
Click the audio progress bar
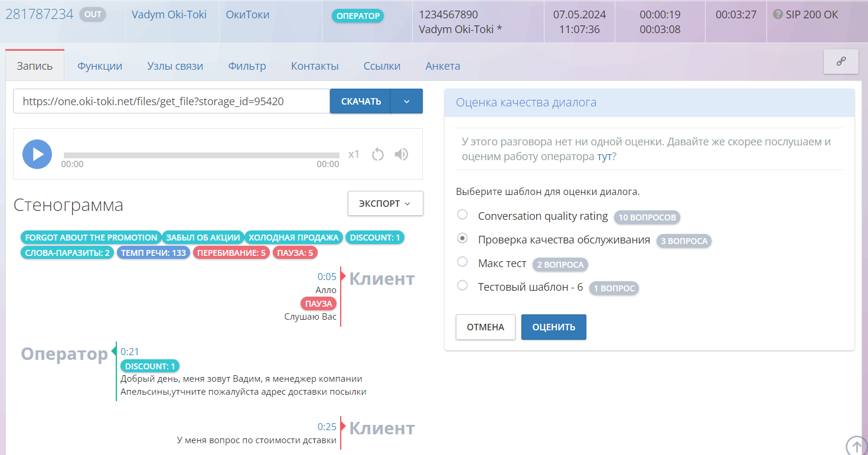[201, 155]
